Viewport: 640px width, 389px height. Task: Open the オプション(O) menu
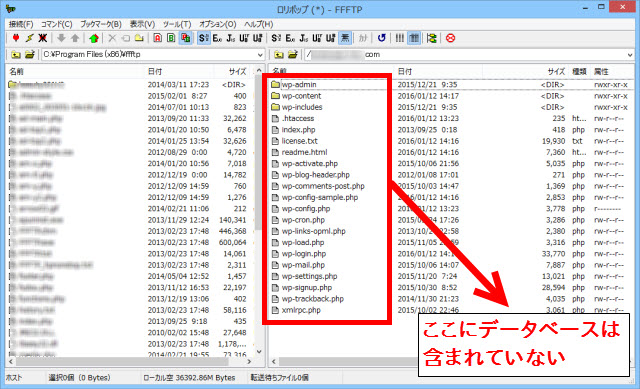coord(218,24)
